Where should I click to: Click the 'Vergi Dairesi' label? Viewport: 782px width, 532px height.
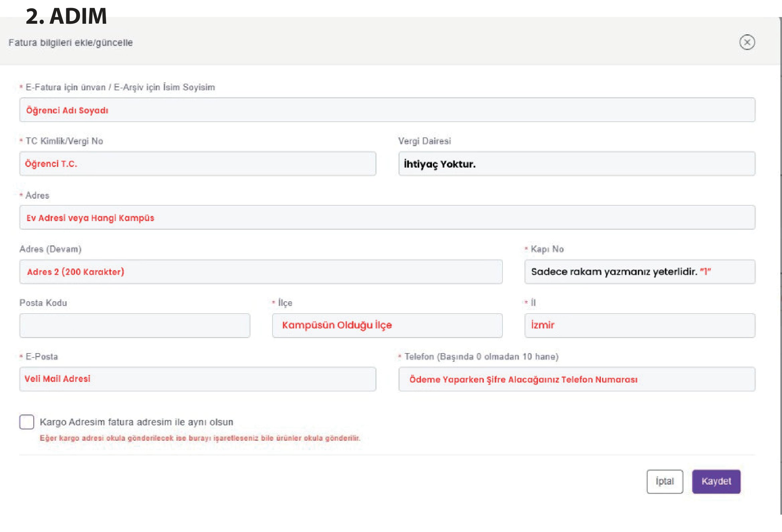click(x=424, y=141)
